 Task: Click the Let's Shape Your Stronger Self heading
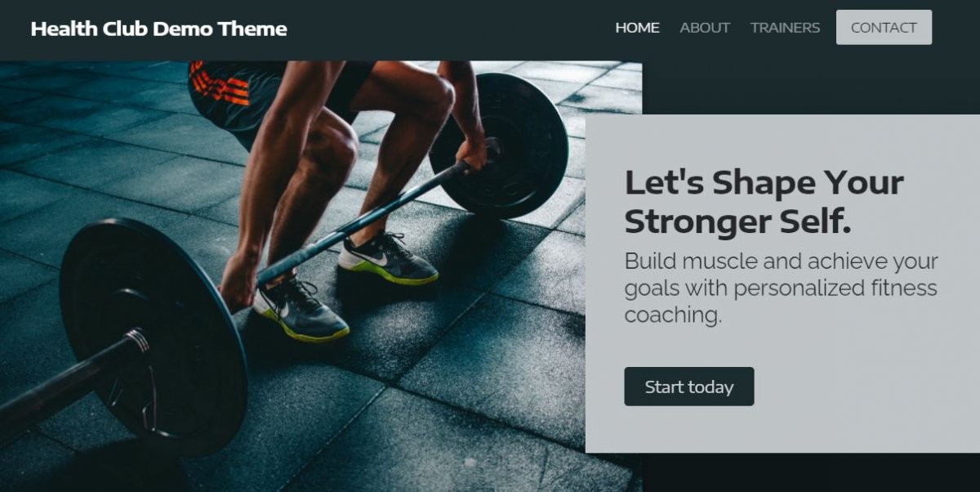tap(764, 201)
